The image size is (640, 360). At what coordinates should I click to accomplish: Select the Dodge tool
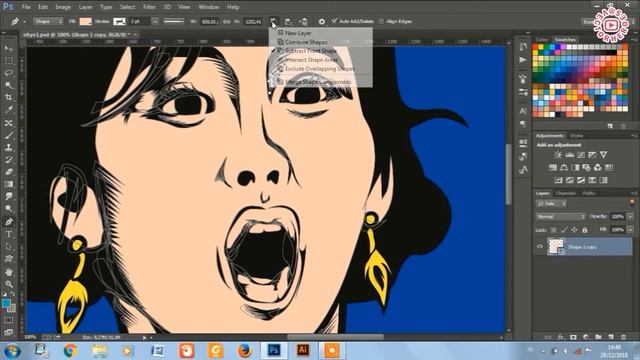point(9,209)
